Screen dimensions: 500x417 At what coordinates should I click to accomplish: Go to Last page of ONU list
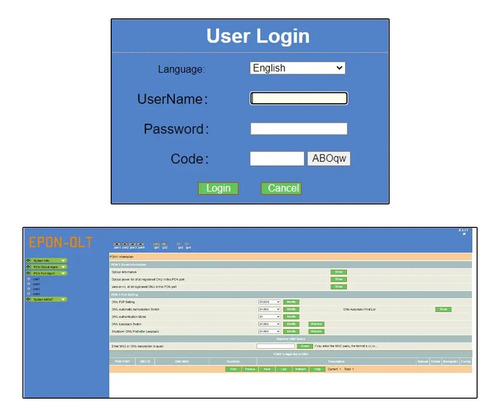(x=284, y=369)
